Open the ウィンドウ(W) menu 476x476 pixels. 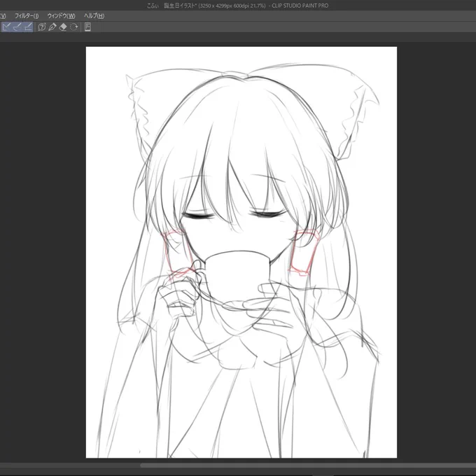click(61, 16)
